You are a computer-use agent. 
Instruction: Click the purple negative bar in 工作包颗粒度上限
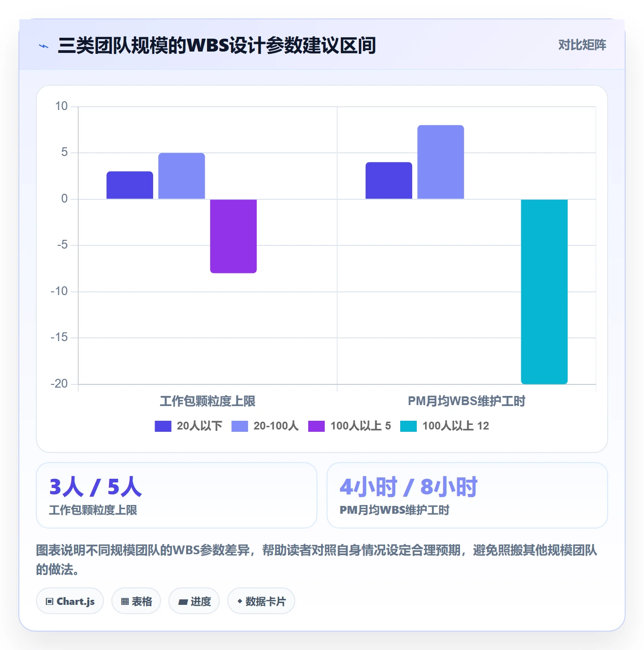point(233,236)
